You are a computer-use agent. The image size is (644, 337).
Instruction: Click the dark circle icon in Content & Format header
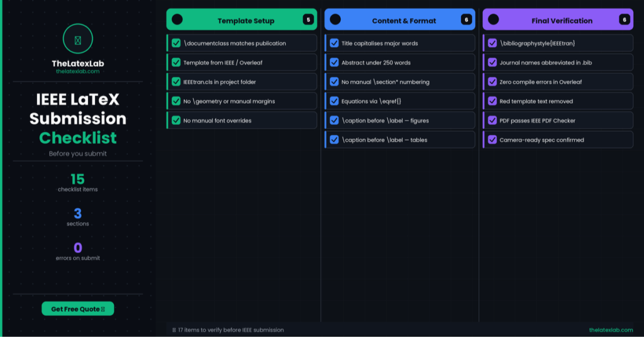335,19
